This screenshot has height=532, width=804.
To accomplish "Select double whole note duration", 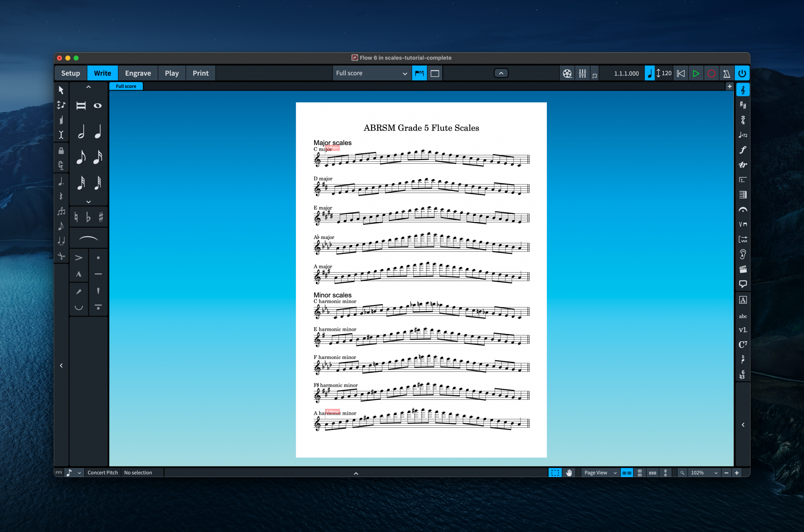I will pyautogui.click(x=81, y=106).
